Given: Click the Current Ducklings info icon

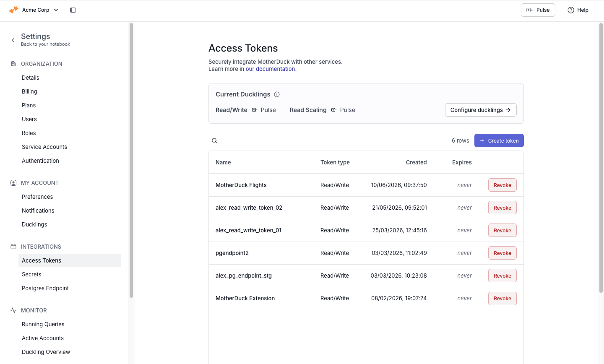Looking at the screenshot, I should coord(277,94).
